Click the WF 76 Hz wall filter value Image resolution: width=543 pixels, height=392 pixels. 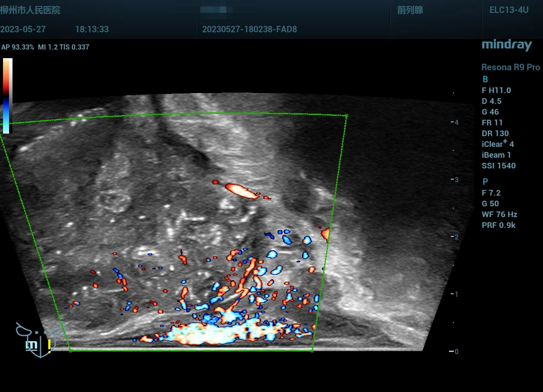tap(499, 215)
